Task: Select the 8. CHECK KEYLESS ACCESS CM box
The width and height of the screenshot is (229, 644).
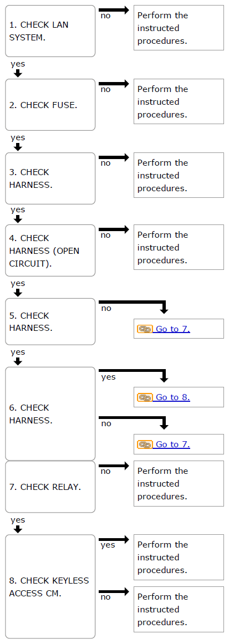Action: [x=50, y=586]
